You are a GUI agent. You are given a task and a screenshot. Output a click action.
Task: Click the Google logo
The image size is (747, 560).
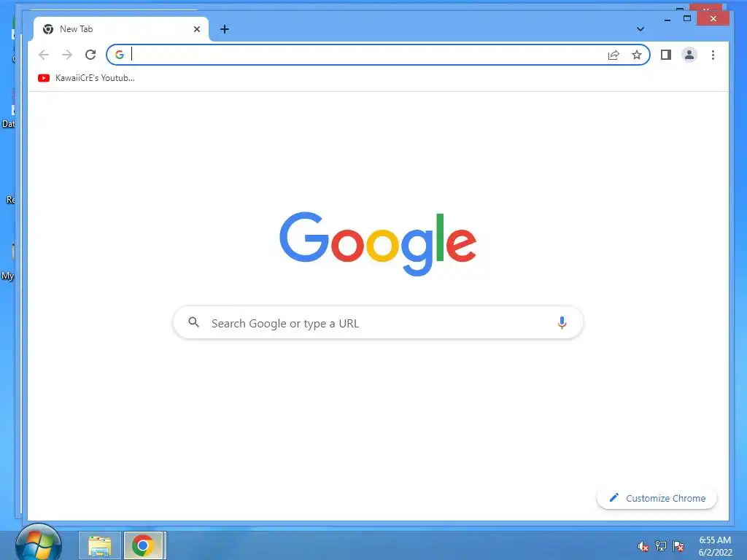click(378, 244)
